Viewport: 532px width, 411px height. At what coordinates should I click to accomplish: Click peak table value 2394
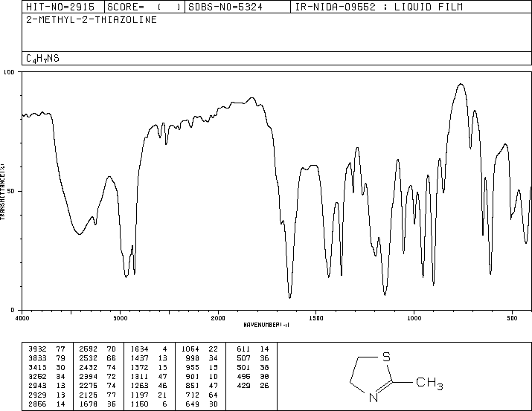[x=89, y=376]
